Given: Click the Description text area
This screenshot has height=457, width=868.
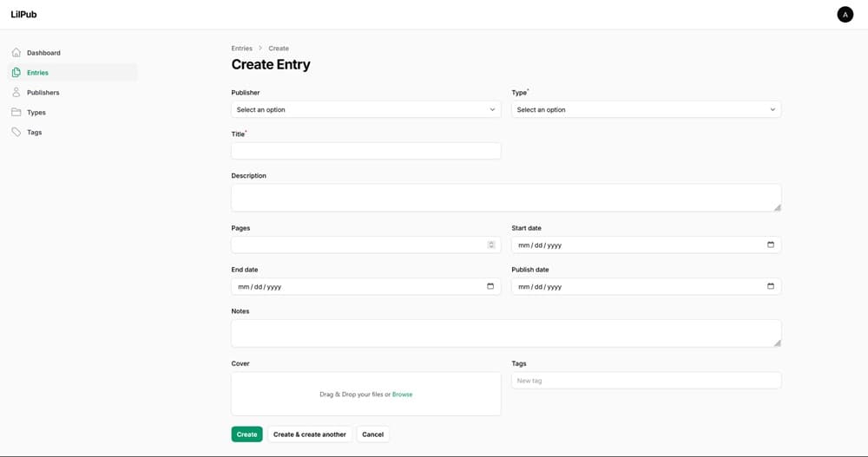Looking at the screenshot, I should pyautogui.click(x=505, y=197).
